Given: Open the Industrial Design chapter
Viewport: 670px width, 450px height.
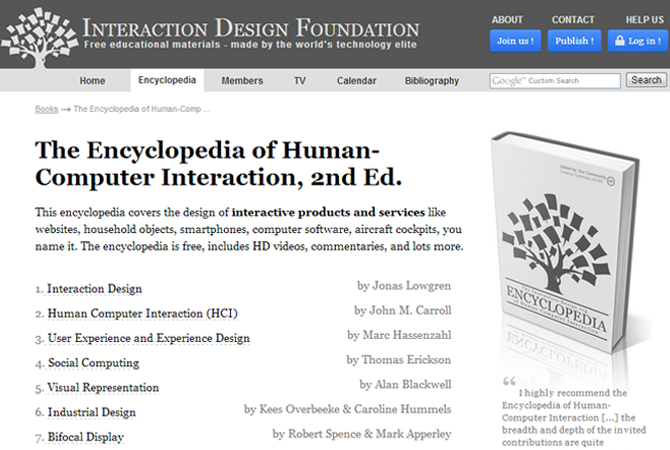Looking at the screenshot, I should coord(91,412).
